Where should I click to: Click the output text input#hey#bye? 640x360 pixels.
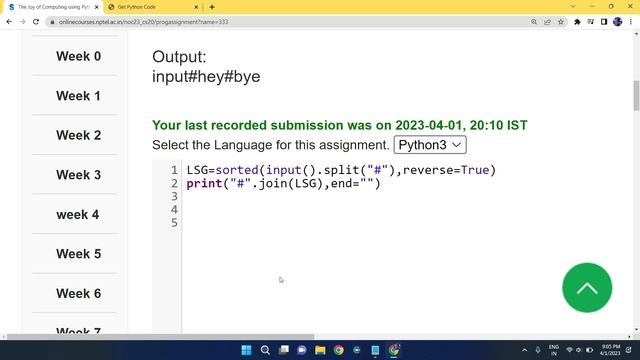[x=206, y=76]
